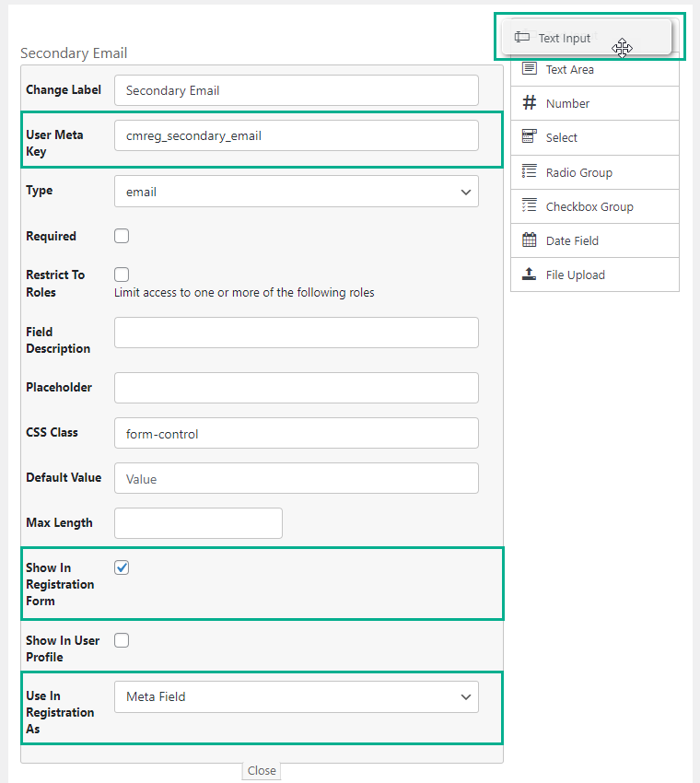Select the Radio Group field icon
The image size is (700, 783).
pyautogui.click(x=528, y=171)
